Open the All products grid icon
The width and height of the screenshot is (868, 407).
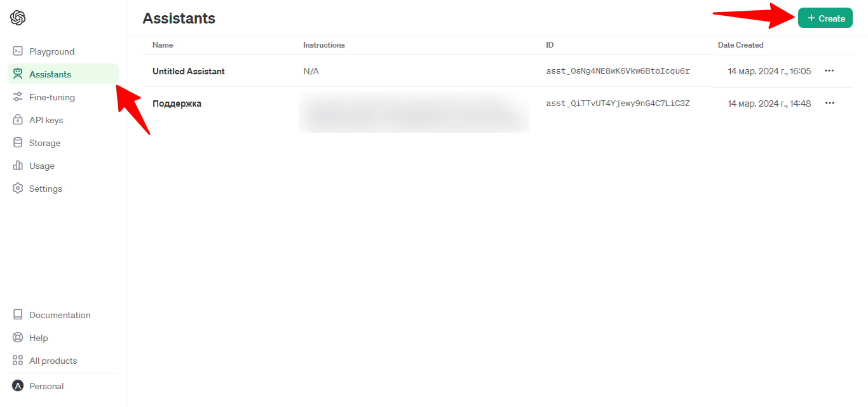[x=18, y=360]
